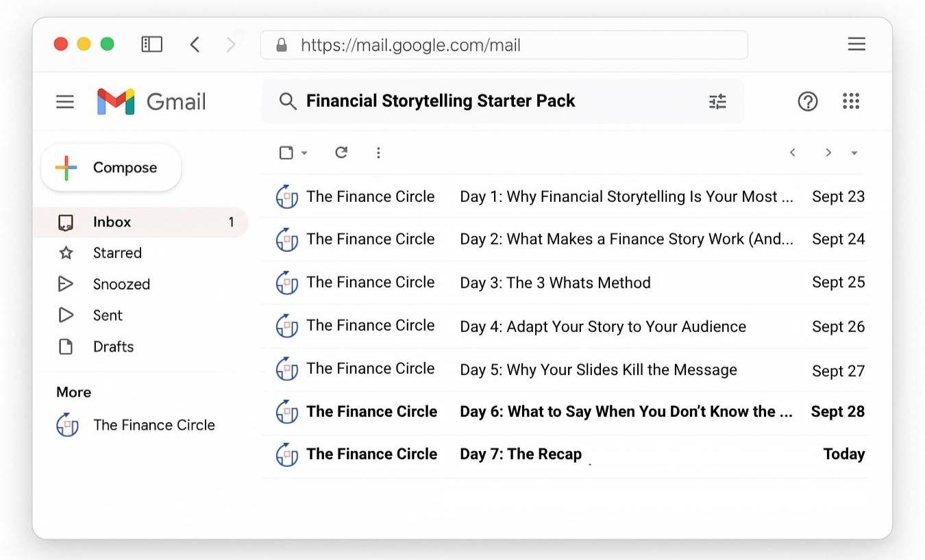The image size is (925, 560).
Task: Click the Sept 25 date
Action: (x=838, y=283)
